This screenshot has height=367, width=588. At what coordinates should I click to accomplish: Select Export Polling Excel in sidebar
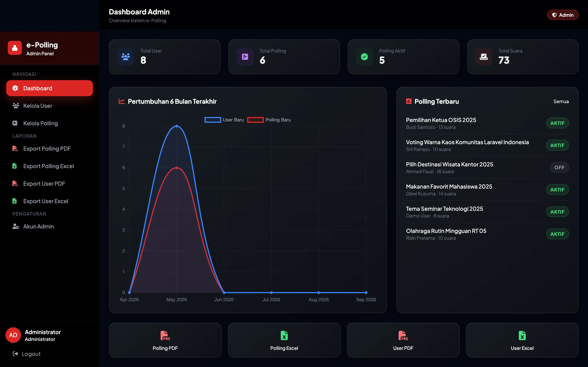(49, 166)
